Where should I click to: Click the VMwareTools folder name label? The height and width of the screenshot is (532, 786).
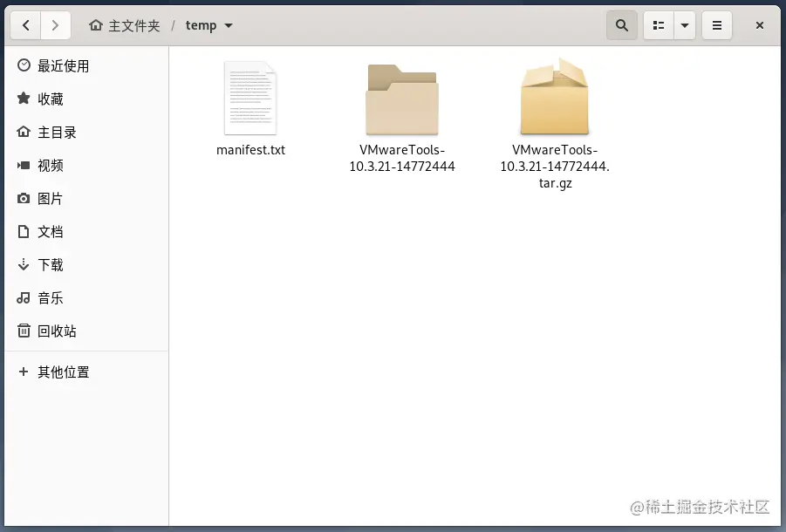click(x=402, y=158)
